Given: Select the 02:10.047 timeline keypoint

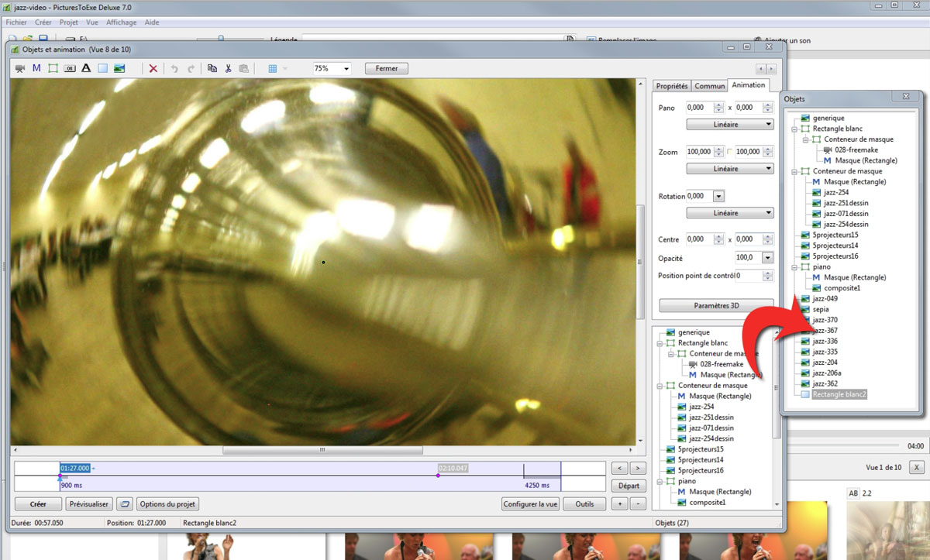Looking at the screenshot, I should 453,468.
